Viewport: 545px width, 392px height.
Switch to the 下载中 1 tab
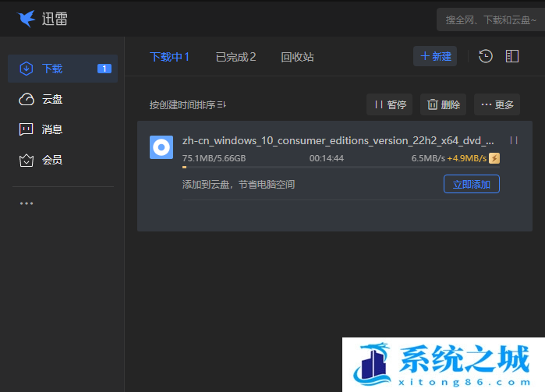tap(170, 57)
